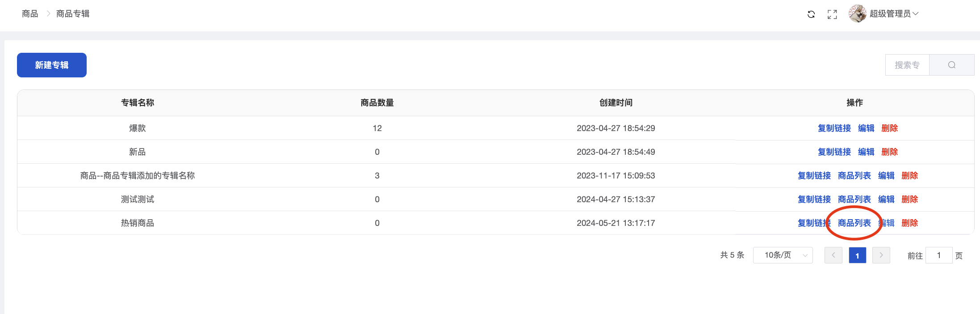Delete the 测试测试 album
The image size is (980, 314).
(909, 199)
